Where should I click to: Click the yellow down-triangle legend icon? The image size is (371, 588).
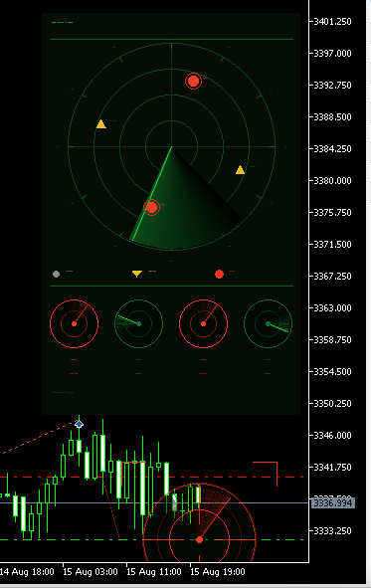click(x=137, y=274)
